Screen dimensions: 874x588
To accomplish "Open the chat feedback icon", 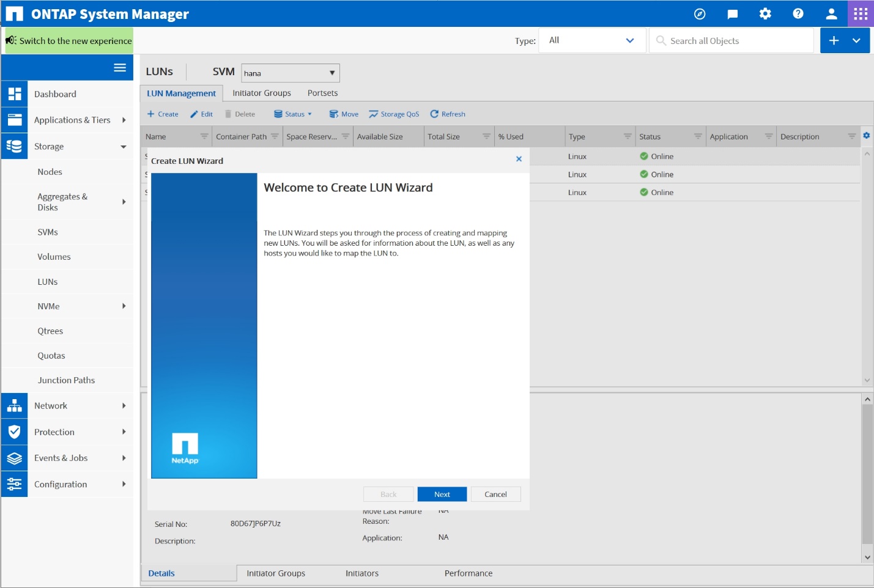I will click(732, 13).
